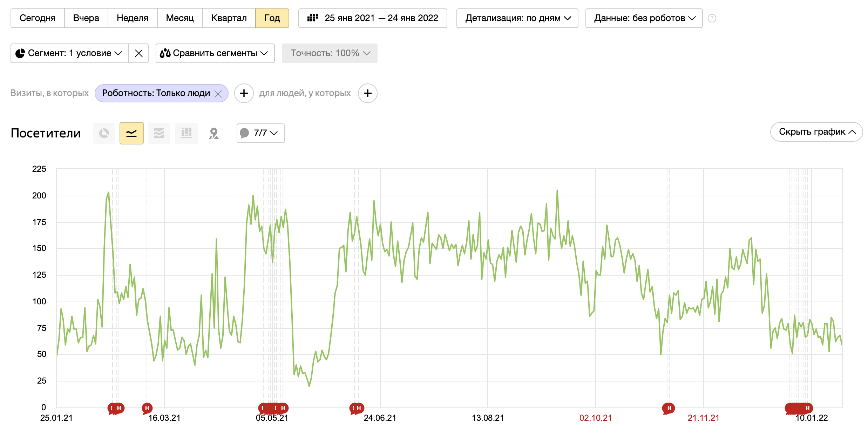Open 'Сегмент: 1 условие' selector
The width and height of the screenshot is (868, 446).
click(70, 53)
